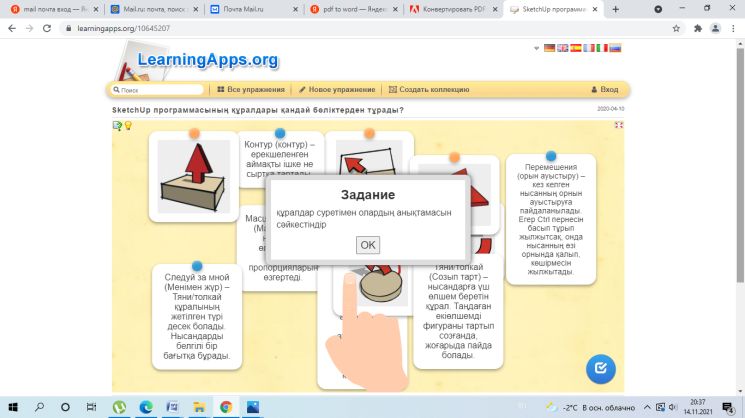Open Chrome extensions puzzle icon
The image size is (745, 418).
[x=697, y=28]
